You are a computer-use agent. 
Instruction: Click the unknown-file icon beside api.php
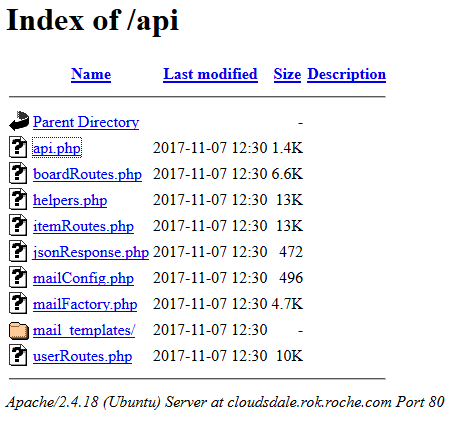[18, 147]
